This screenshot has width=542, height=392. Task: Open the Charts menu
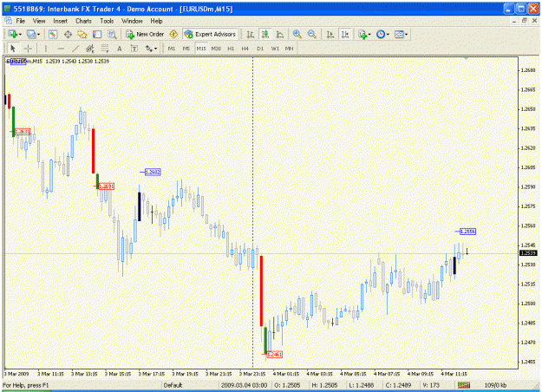[x=83, y=21]
